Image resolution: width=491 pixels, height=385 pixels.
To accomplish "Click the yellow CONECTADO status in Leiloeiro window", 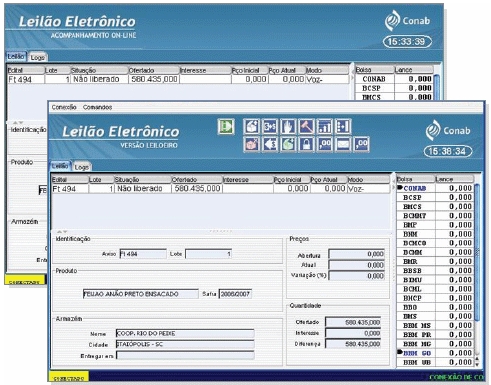I will 69,377.
